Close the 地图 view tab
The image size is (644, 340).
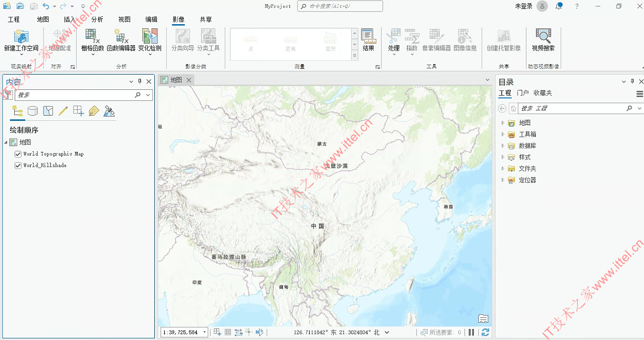pos(189,80)
